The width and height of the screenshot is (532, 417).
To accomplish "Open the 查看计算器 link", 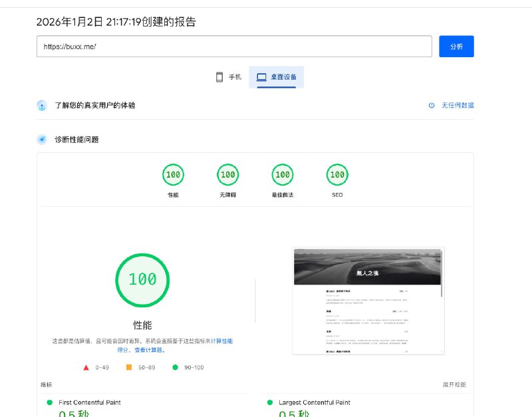I will 150,350.
